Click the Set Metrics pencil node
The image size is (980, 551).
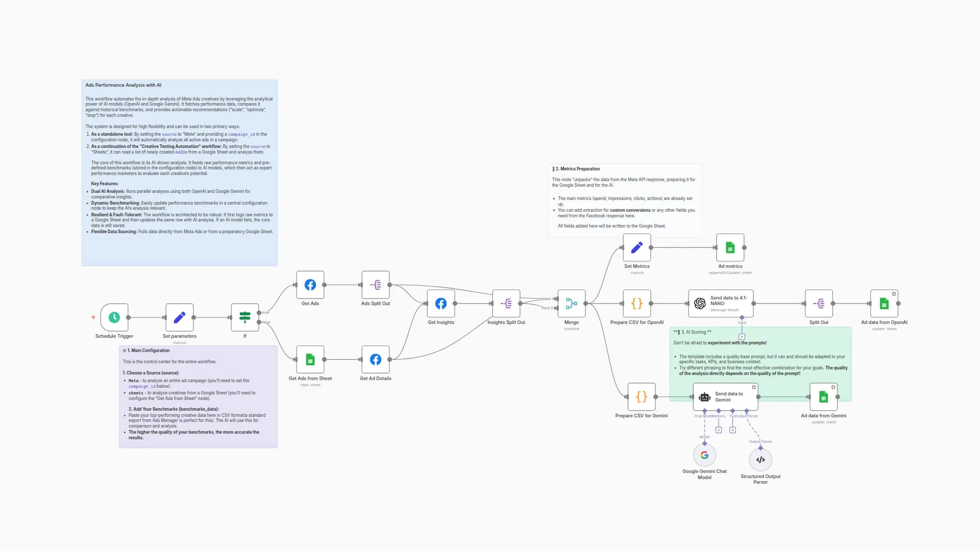click(636, 247)
